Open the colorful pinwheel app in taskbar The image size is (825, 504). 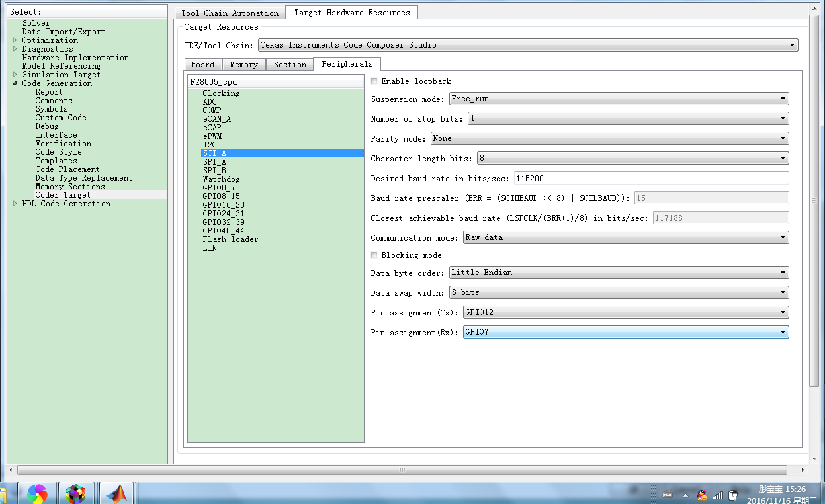37,493
